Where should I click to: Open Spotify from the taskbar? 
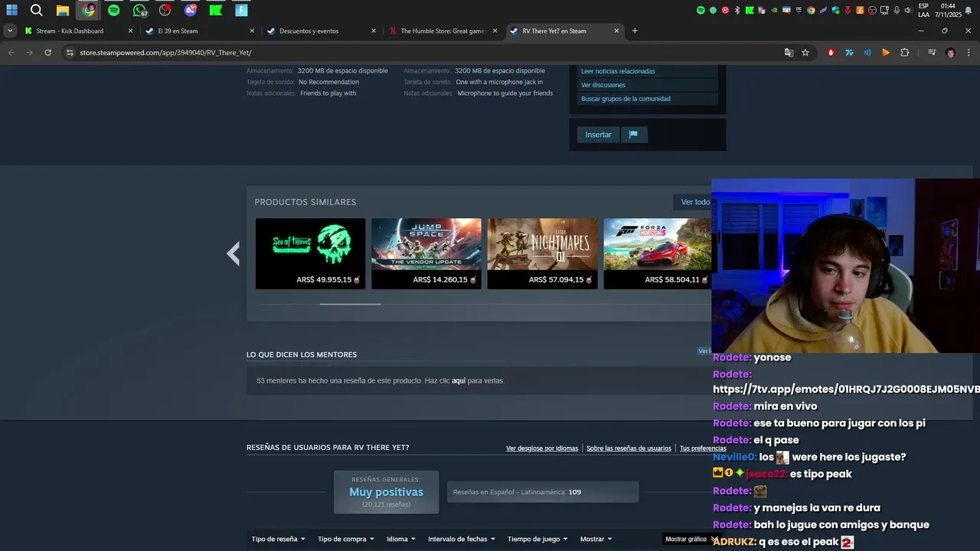pyautogui.click(x=114, y=10)
